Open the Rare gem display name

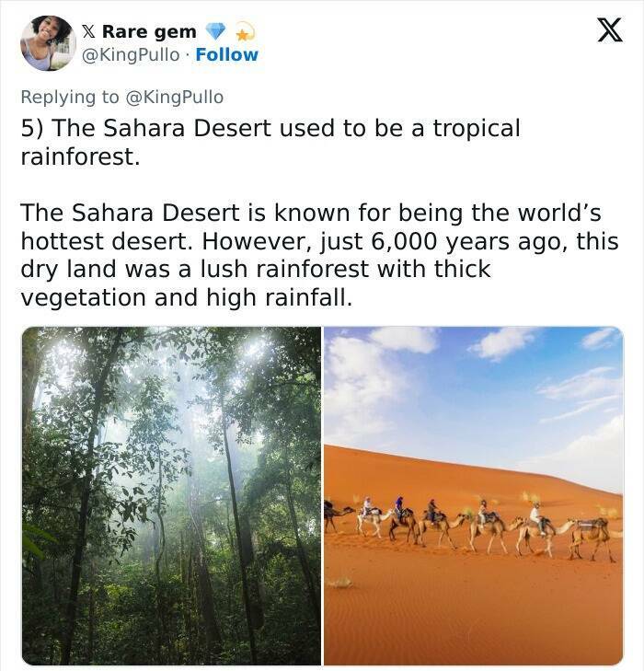[149, 32]
